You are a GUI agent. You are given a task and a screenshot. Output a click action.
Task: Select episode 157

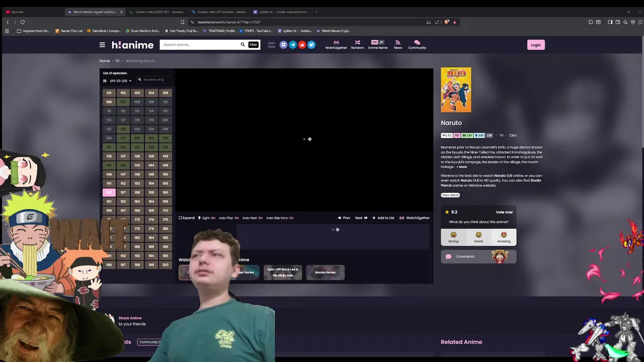pyautogui.click(x=123, y=193)
